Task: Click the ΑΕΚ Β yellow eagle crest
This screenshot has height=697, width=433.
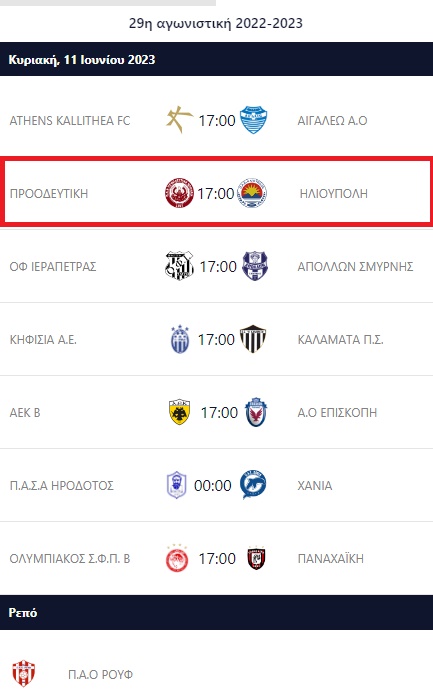Action: (180, 412)
